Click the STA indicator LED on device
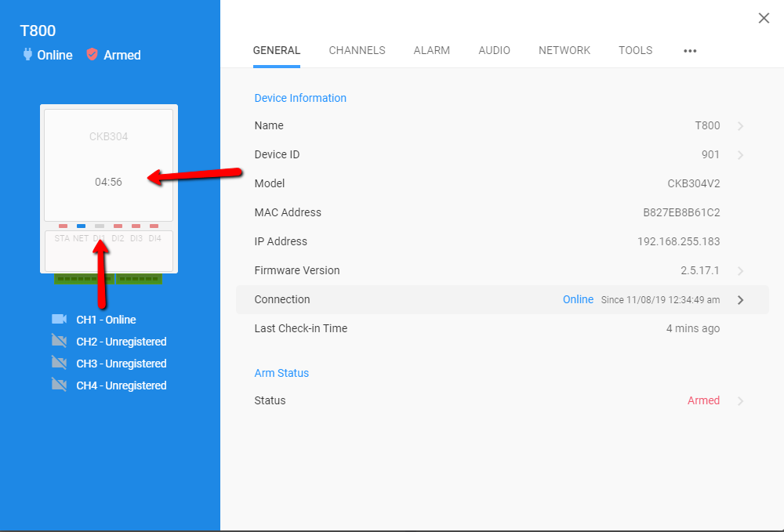The image size is (784, 532). click(63, 226)
